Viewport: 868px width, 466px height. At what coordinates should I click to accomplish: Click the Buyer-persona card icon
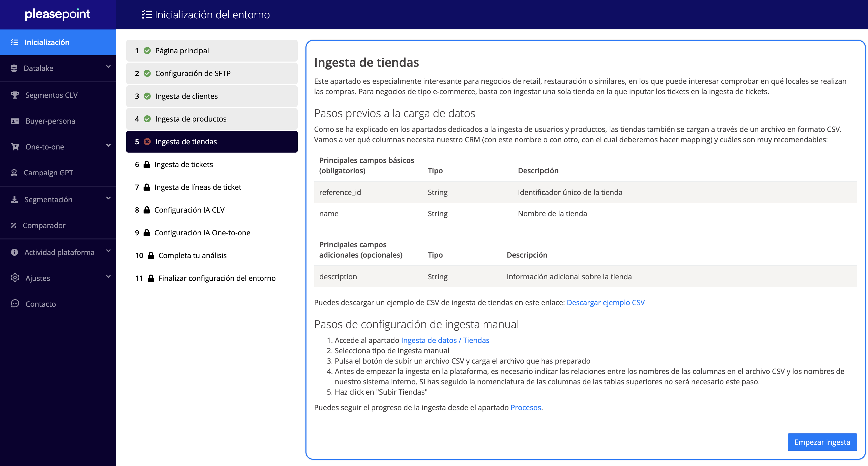pyautogui.click(x=14, y=121)
